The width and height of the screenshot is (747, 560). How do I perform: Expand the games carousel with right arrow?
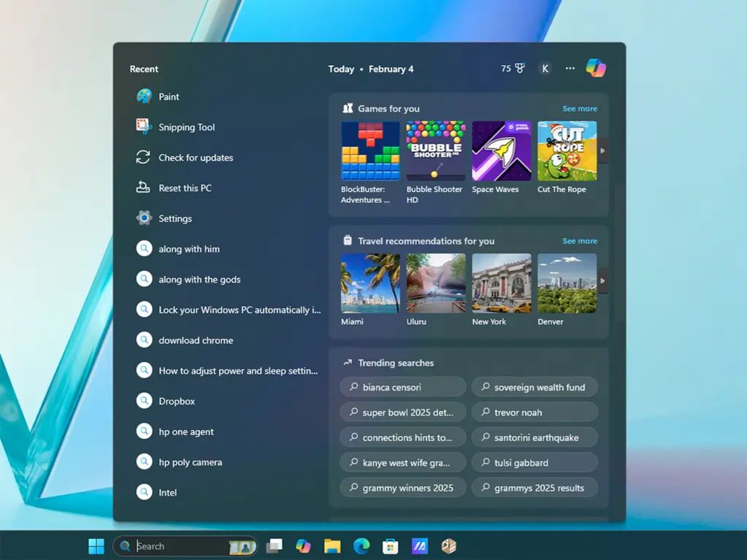602,150
